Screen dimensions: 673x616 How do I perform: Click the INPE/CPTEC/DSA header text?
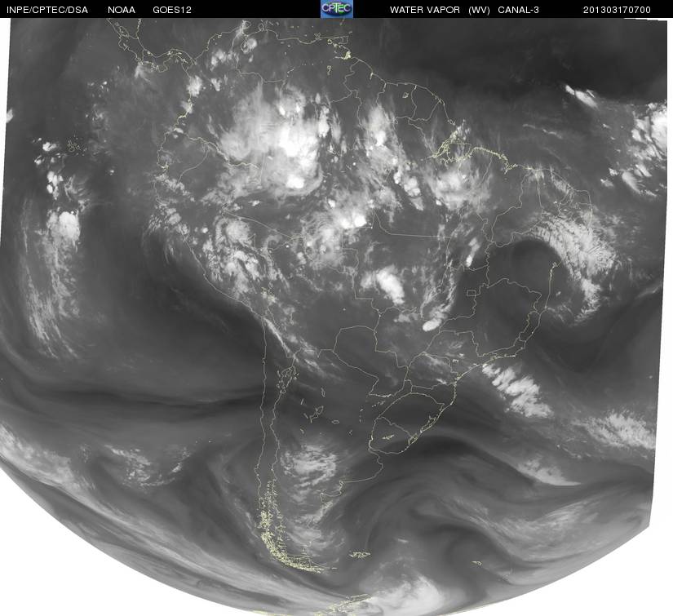[47, 10]
